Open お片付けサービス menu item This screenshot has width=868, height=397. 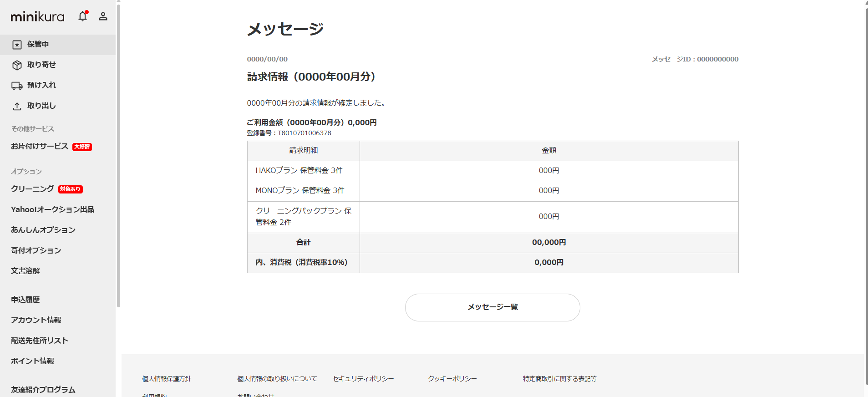(40, 146)
